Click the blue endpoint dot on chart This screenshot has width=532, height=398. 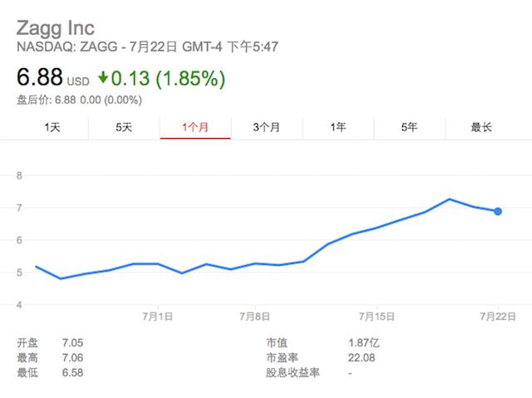[498, 212]
